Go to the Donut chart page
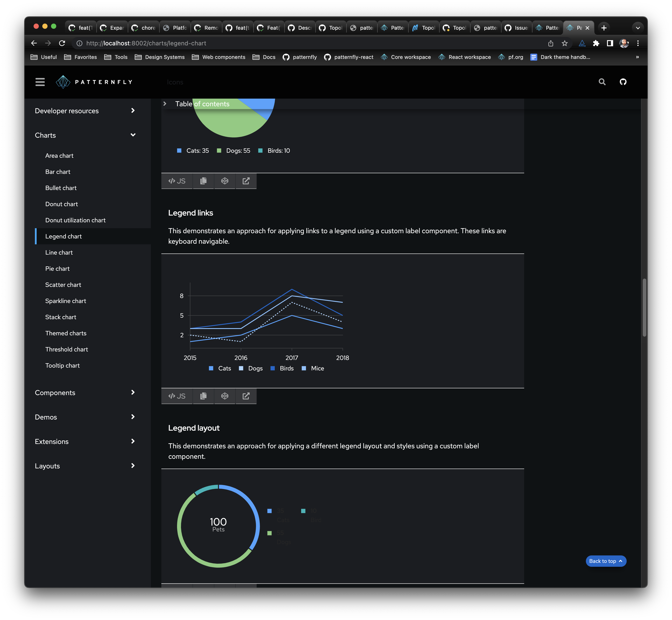 [61, 204]
